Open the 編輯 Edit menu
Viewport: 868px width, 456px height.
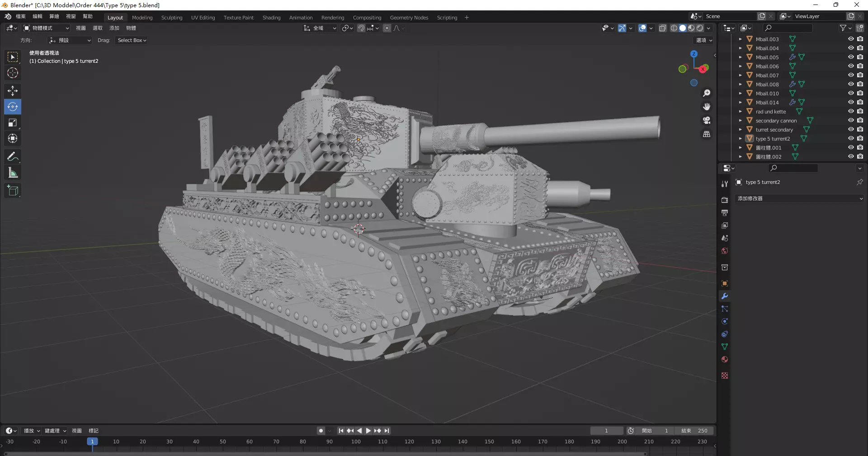coord(38,16)
